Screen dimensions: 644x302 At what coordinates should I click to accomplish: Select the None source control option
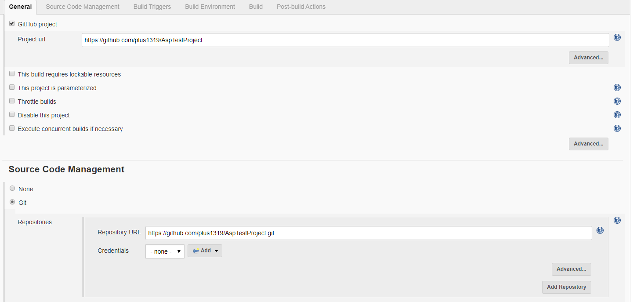pos(12,189)
